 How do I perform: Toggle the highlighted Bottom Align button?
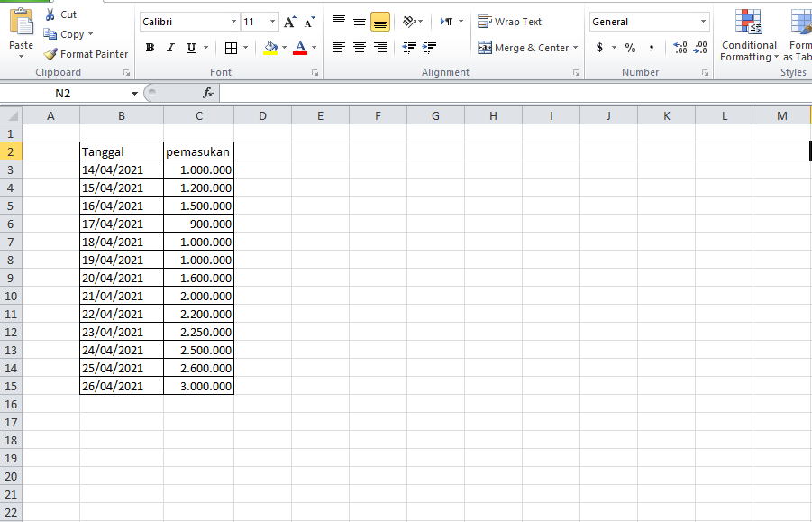pos(380,23)
